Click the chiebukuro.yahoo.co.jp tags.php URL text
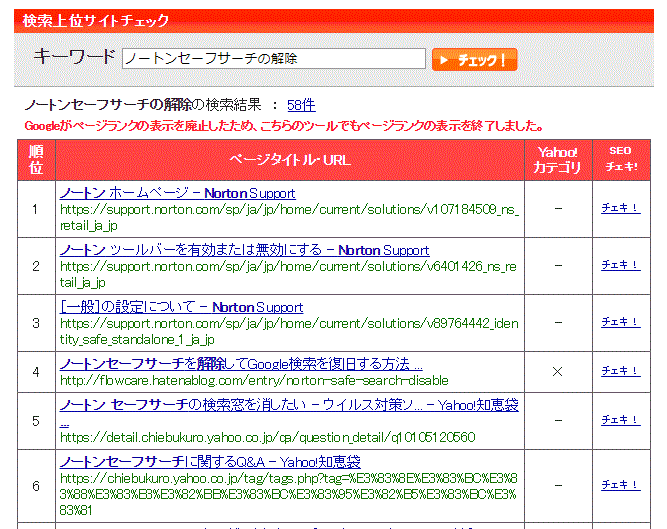Viewport: 667px width, 529px height. (x=289, y=495)
